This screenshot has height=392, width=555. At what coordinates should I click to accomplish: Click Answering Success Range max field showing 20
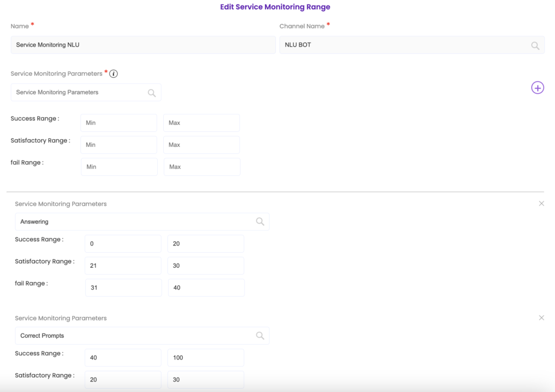coord(205,244)
